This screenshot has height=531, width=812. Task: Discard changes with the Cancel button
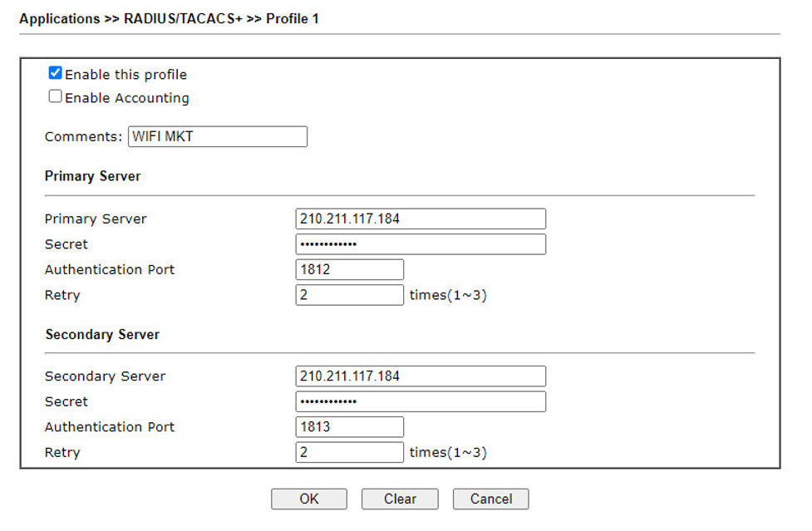coord(491,499)
